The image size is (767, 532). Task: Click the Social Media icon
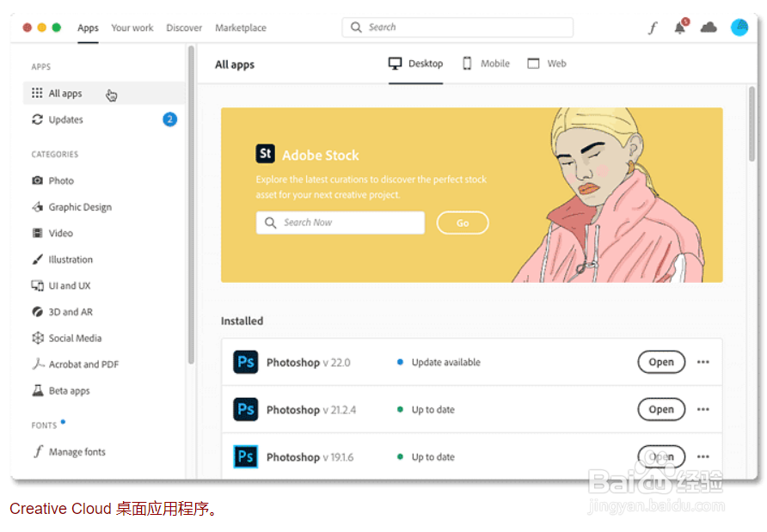38,338
